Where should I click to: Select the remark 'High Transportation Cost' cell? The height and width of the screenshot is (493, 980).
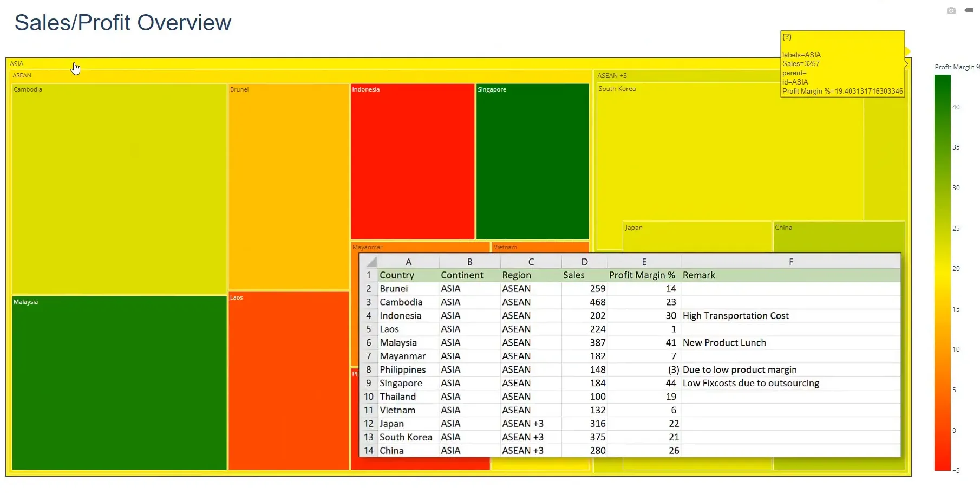(735, 315)
